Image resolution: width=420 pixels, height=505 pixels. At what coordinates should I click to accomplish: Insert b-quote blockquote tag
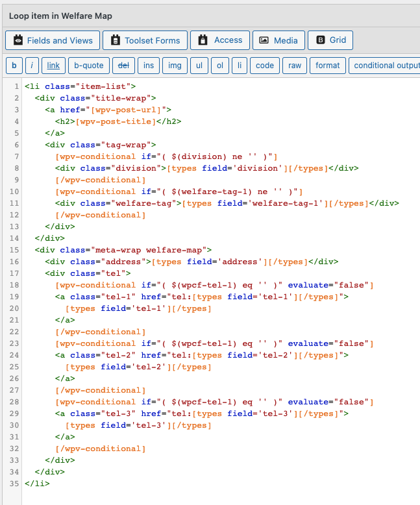89,66
